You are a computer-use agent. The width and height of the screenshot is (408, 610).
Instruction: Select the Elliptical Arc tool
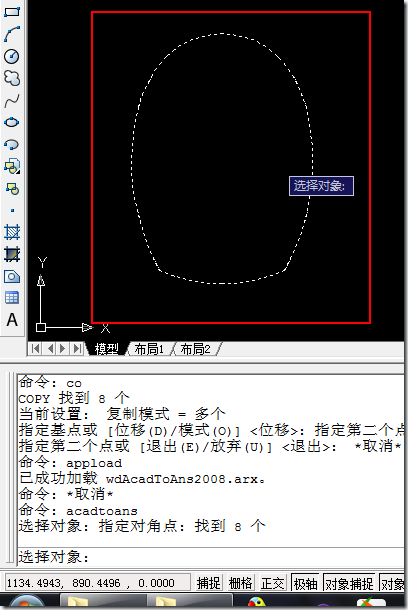coord(12,145)
